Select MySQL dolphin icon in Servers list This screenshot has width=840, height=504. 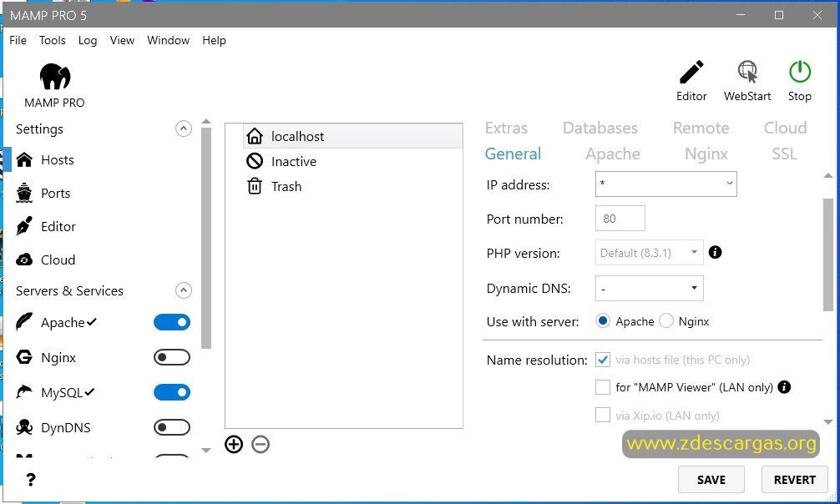pyautogui.click(x=24, y=392)
